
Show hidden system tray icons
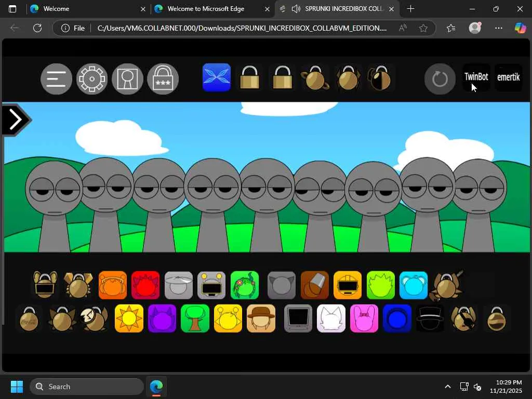coord(447,387)
